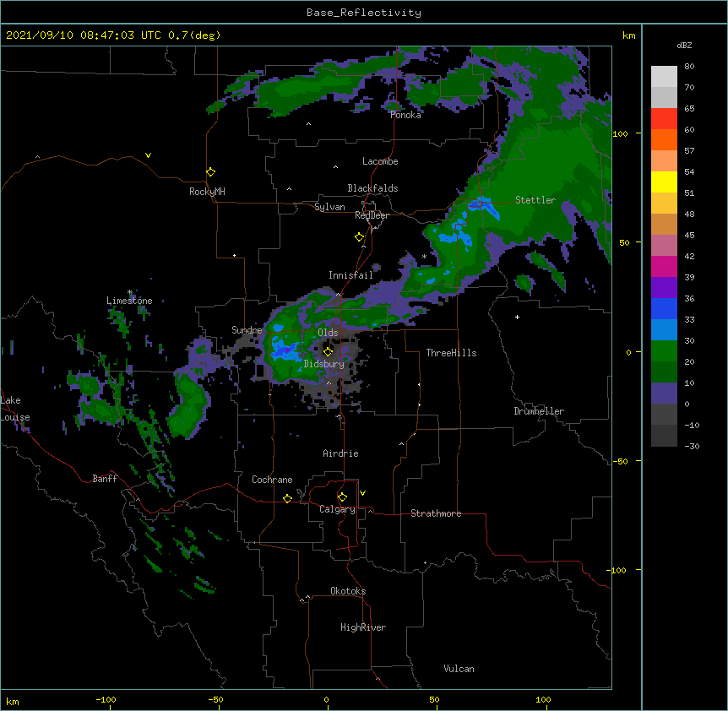Viewport: 728px width, 711px height.
Task: Click the Airdrie city label
Action: coord(341,453)
